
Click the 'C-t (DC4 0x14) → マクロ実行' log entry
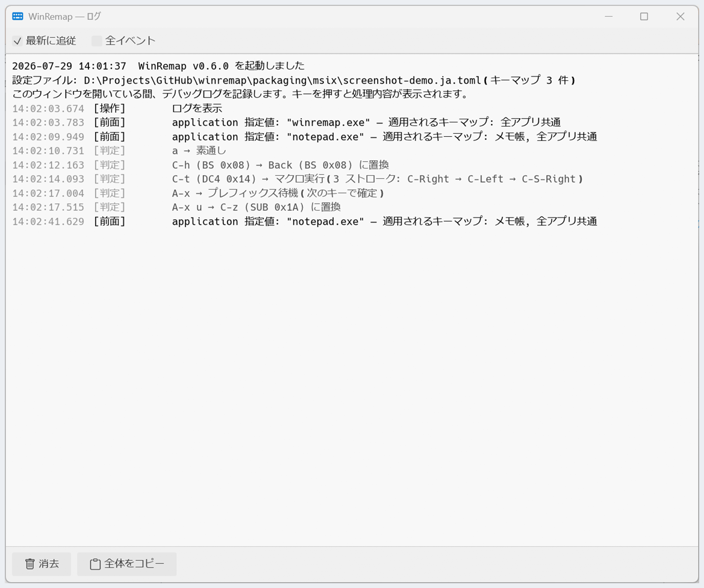(x=297, y=179)
